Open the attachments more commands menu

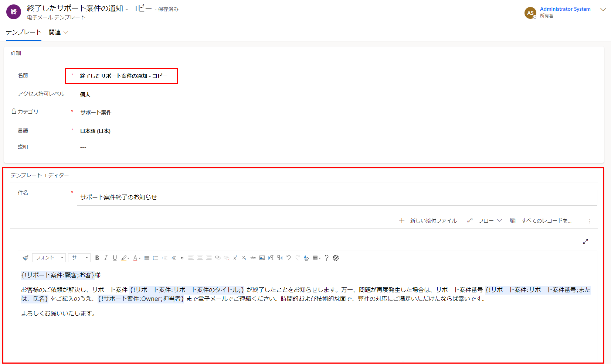click(590, 221)
